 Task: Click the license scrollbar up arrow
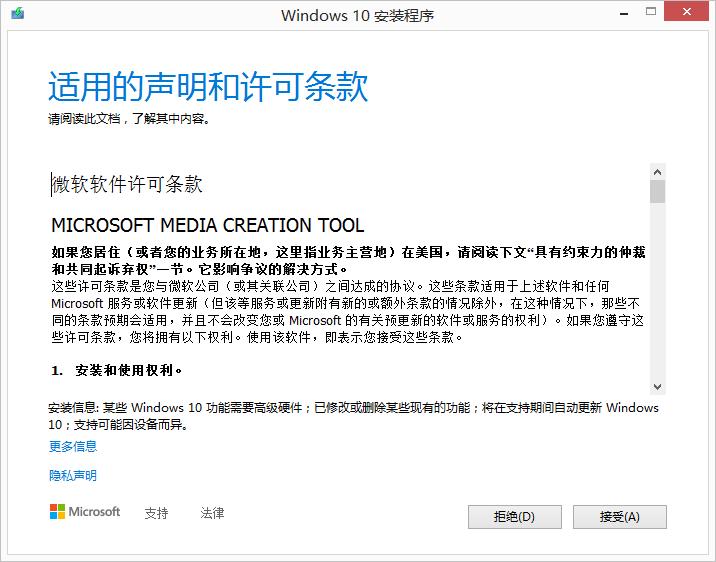pyautogui.click(x=658, y=172)
